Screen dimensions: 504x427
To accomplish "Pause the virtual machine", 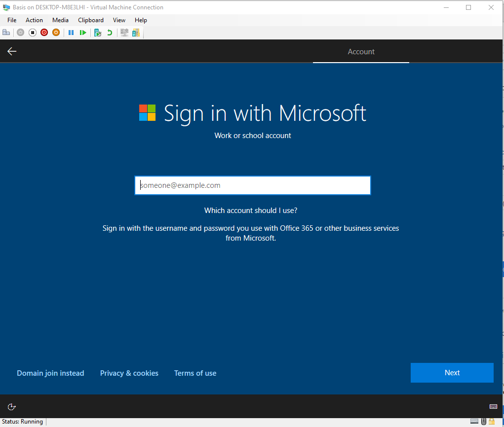I will [x=71, y=33].
